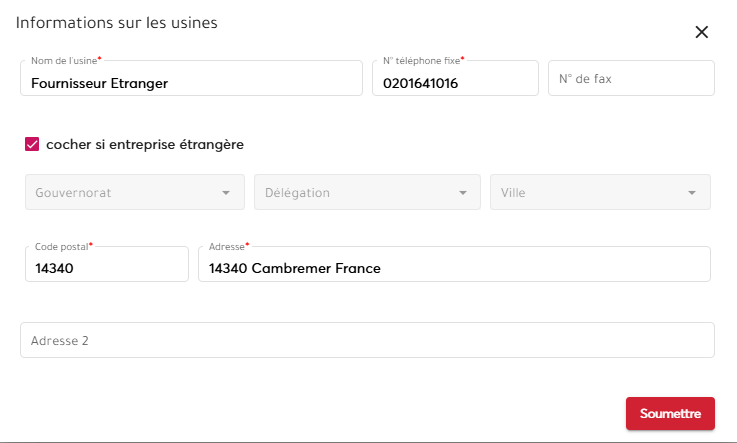Click the Gouvernorat dropdown arrow icon
The height and width of the screenshot is (443, 737).
point(227,193)
